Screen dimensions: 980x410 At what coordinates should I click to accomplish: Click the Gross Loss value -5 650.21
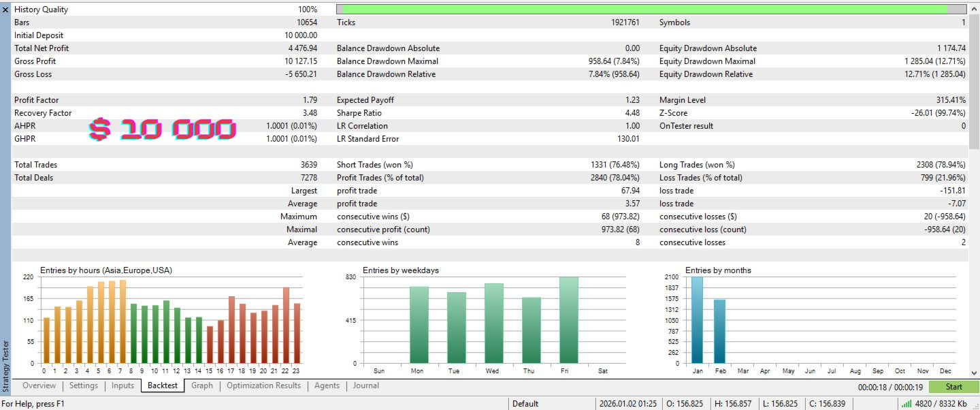pyautogui.click(x=300, y=74)
